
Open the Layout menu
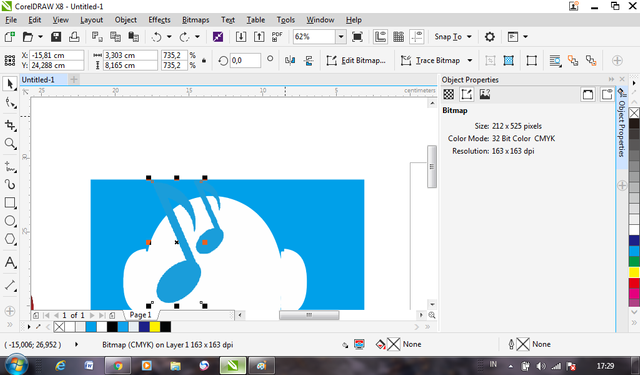[91, 20]
